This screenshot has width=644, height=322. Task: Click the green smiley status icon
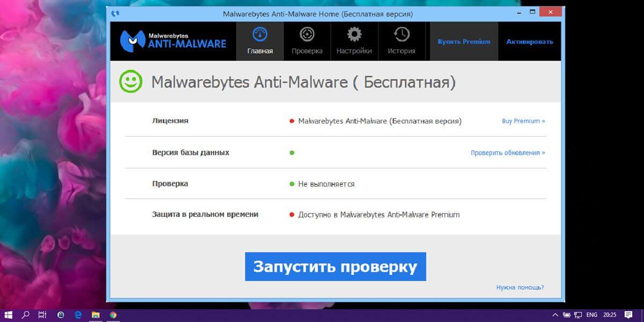coord(130,82)
